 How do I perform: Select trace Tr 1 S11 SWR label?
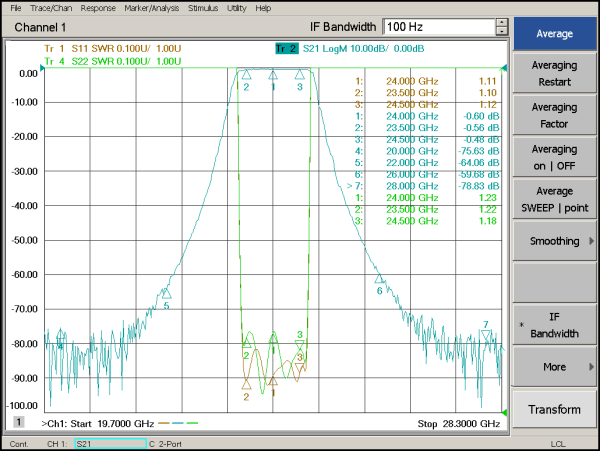pyautogui.click(x=112, y=49)
